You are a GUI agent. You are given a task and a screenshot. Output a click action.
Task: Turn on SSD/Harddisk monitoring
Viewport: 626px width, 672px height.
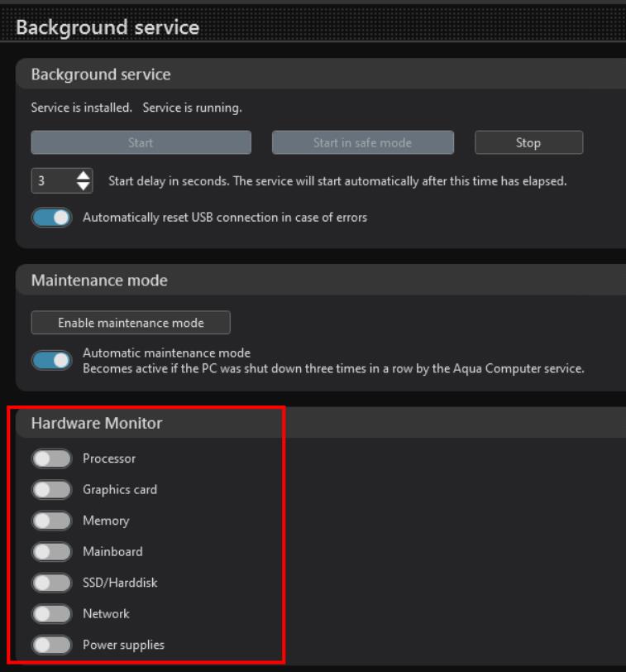pyautogui.click(x=51, y=583)
